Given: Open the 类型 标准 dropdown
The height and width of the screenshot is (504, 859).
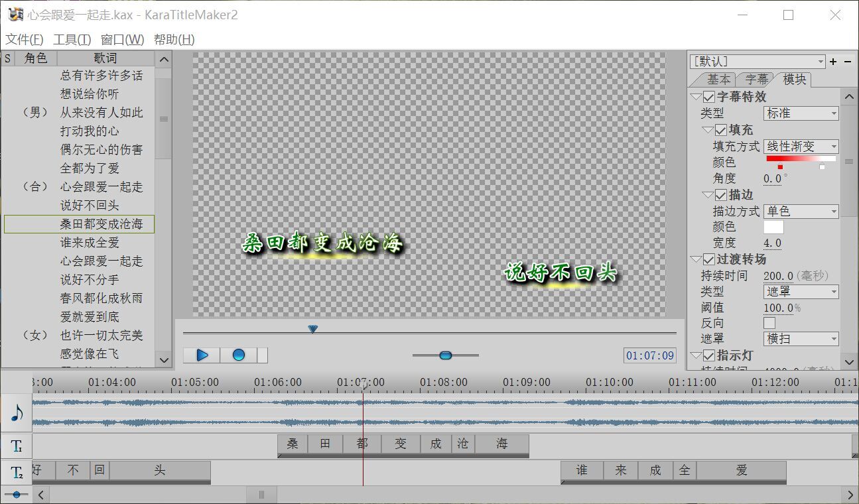Looking at the screenshot, I should (x=801, y=113).
